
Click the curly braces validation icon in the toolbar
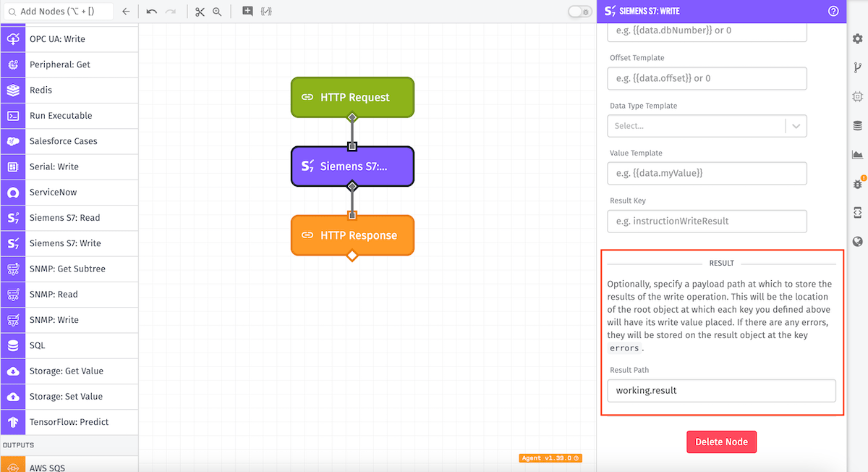pos(266,12)
